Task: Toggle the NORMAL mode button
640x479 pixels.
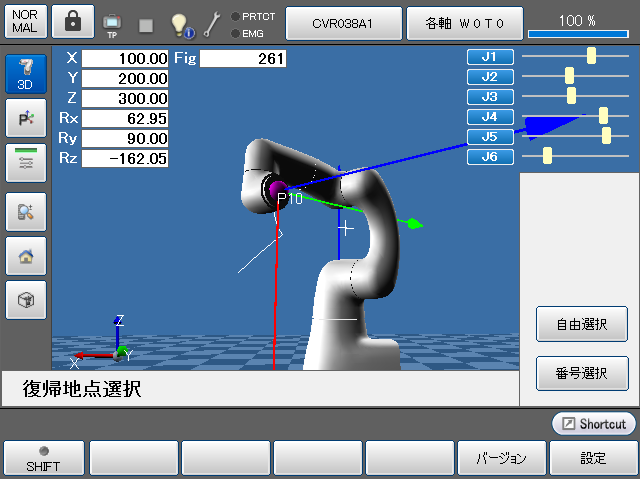Action: pos(25,21)
